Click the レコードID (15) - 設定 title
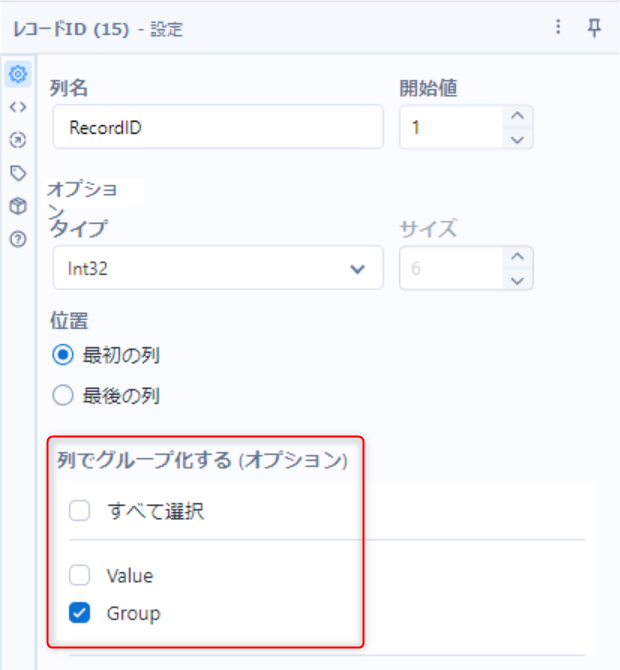Image resolution: width=620 pixels, height=670 pixels. [98, 29]
